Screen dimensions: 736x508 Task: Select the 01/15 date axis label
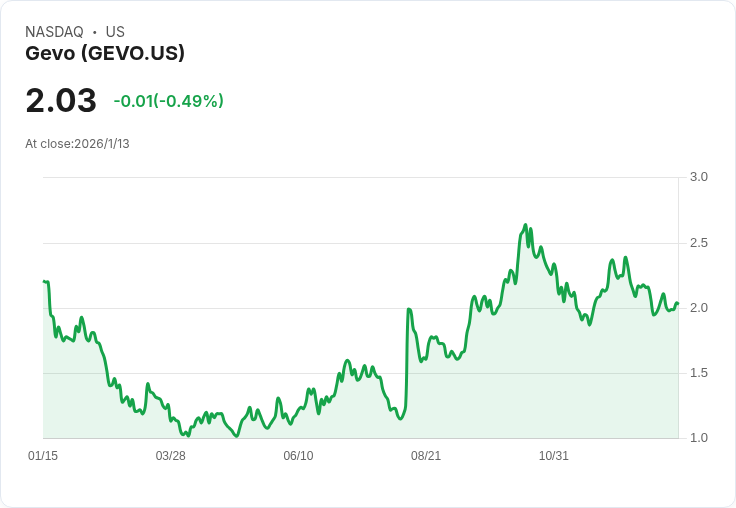43,456
